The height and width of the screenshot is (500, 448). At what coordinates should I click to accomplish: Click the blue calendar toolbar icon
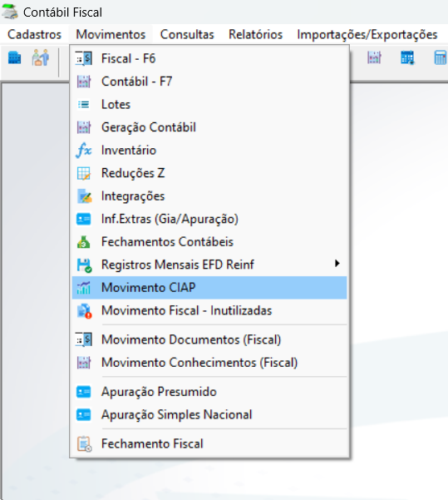click(x=407, y=57)
